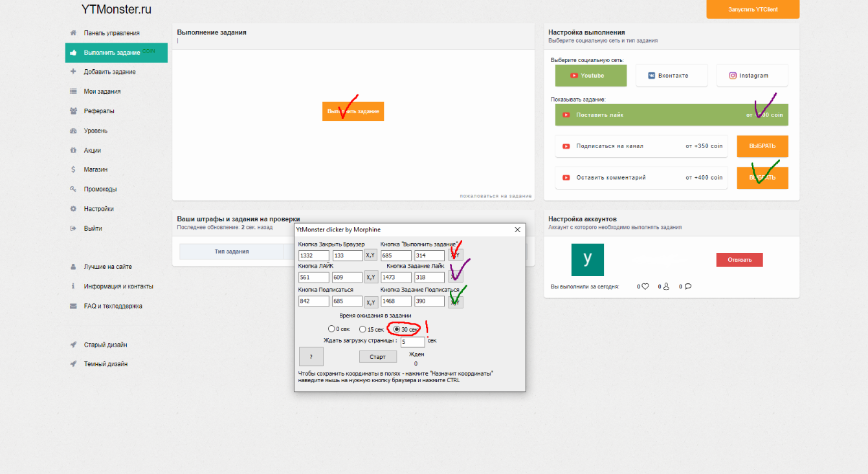Click the plus icon for Добавить задание
The image size is (868, 474).
pos(73,72)
